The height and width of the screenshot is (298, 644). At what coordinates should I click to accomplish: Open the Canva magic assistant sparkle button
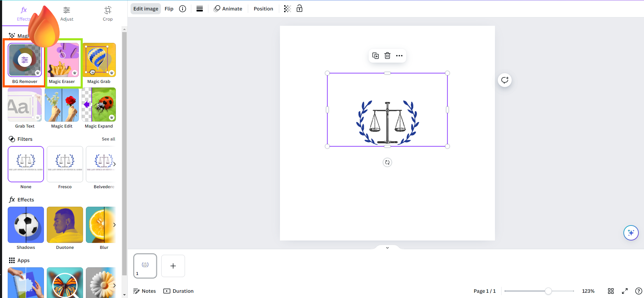tap(631, 233)
